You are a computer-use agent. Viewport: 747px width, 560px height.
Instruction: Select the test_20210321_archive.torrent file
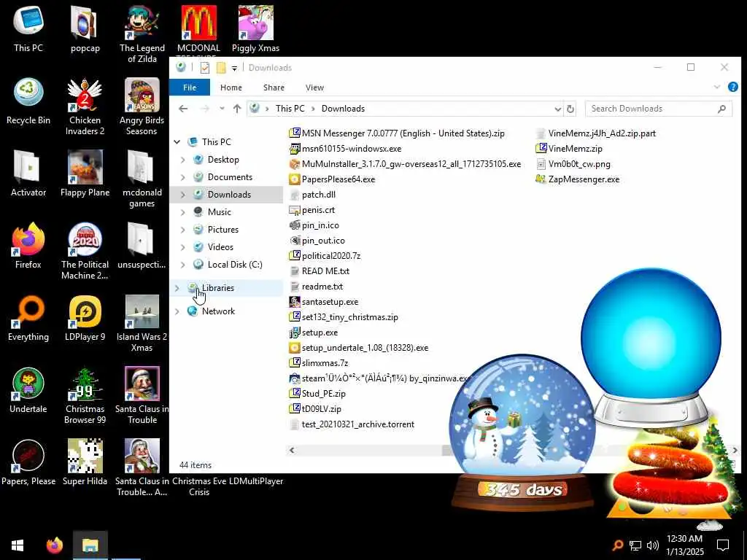[352, 424]
